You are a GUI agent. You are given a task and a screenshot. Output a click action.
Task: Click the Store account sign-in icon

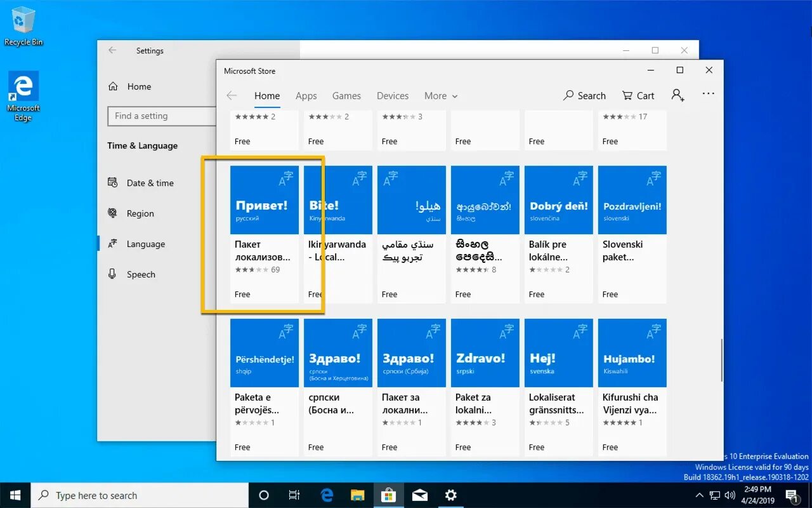coord(678,95)
